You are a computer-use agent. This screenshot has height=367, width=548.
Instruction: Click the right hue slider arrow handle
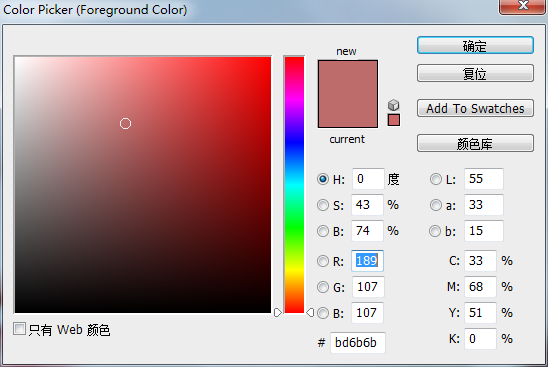[310, 312]
